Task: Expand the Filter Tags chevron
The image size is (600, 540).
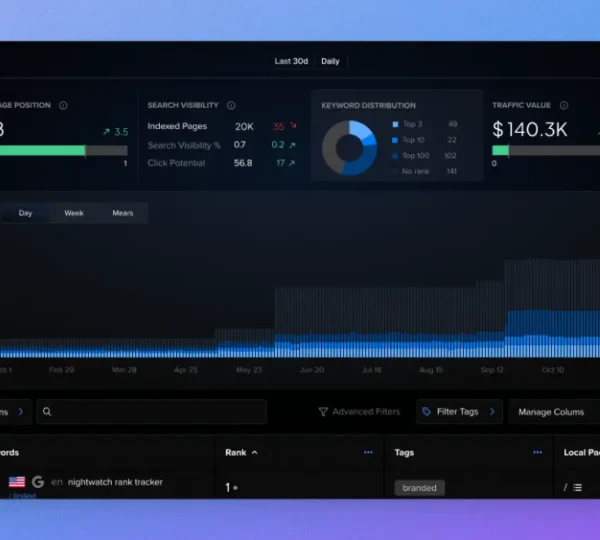Action: [x=491, y=412]
